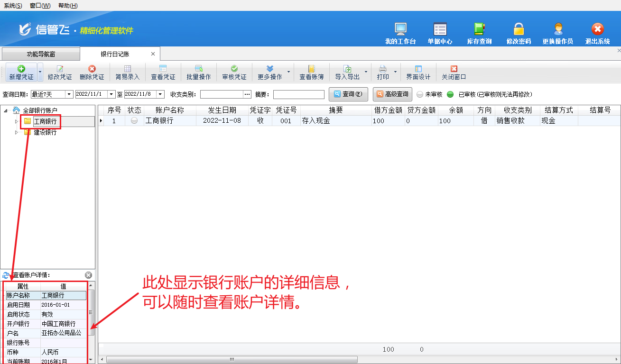Expand the 建设银行 tree node

coord(17,133)
